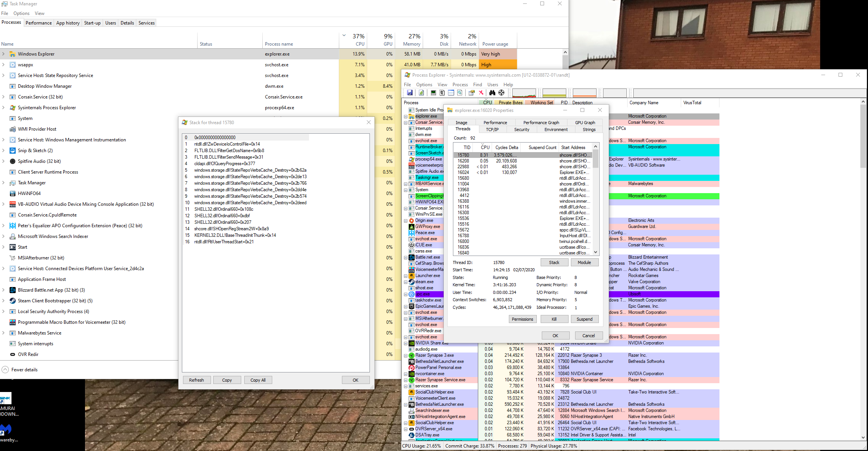Click the Show Lower Pane toolbar icon

451,93
